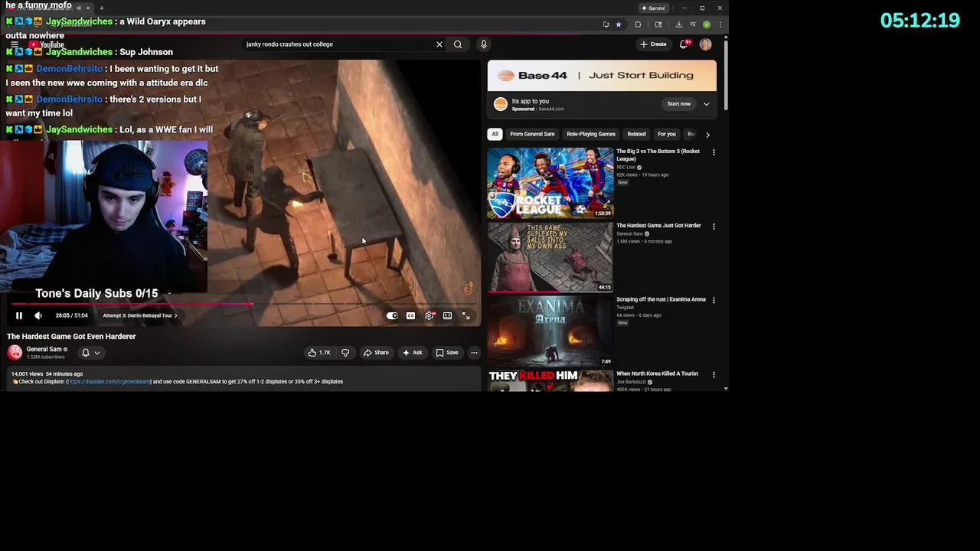Dislike the video with thumbs-down

pyautogui.click(x=345, y=353)
